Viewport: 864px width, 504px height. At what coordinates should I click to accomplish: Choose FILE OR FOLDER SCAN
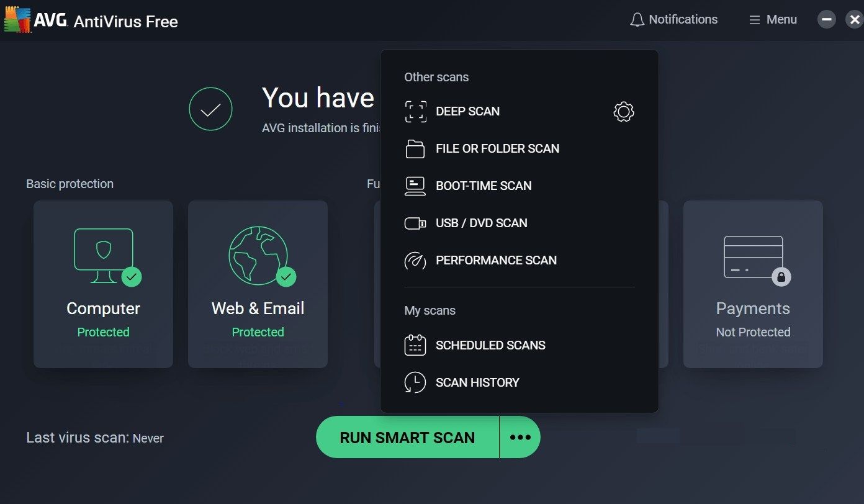(498, 149)
